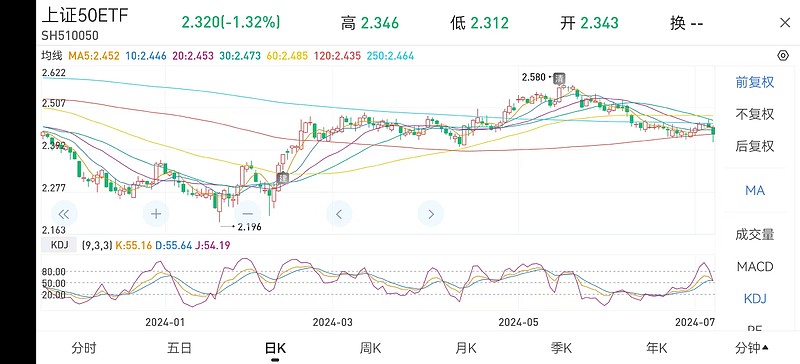800x364 pixels.
Task: Jump to earliest data with double-left arrow
Action: pos(64,213)
